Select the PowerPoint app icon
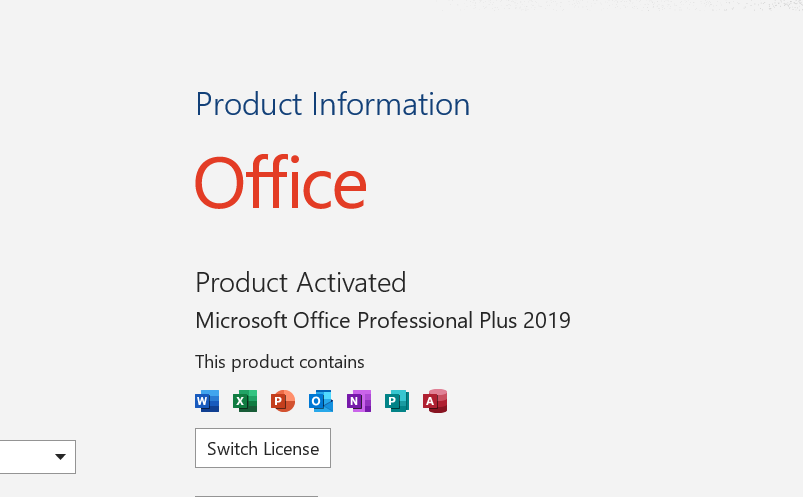 [x=283, y=401]
